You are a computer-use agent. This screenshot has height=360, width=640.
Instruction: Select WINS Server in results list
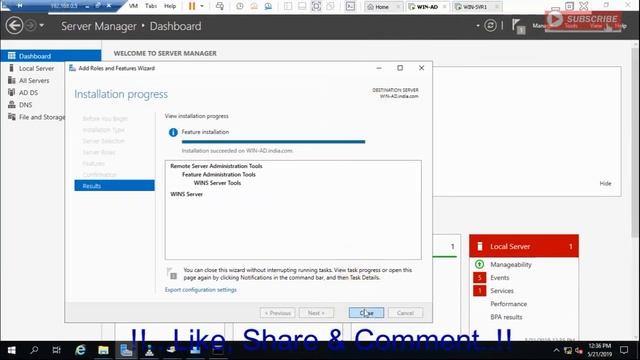[x=187, y=194]
